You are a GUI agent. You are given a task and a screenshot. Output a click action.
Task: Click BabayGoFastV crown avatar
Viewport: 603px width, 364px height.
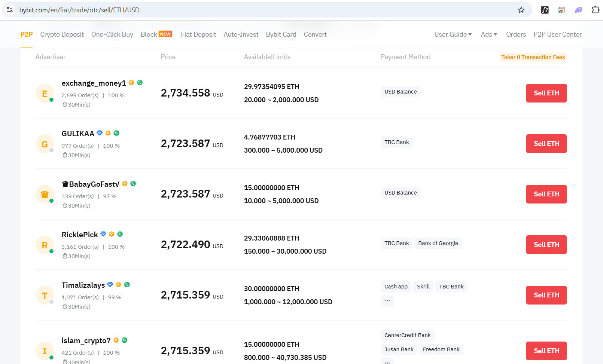coord(45,194)
